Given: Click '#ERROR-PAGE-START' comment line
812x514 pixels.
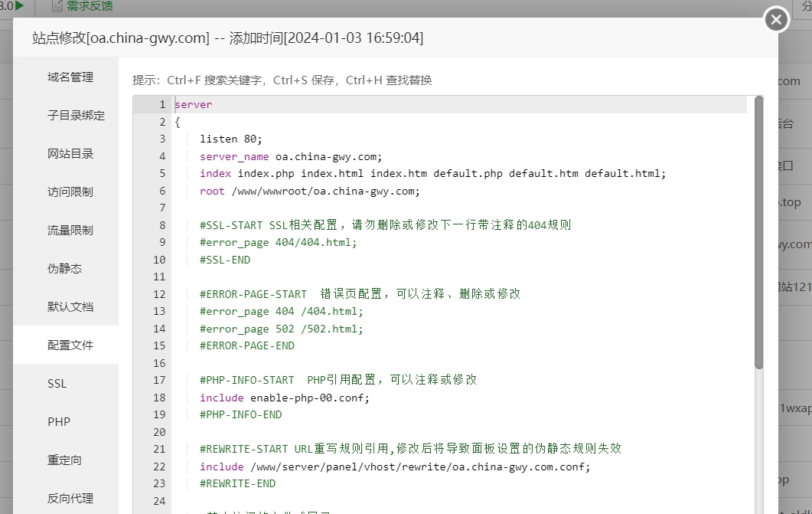Looking at the screenshot, I should tap(360, 294).
